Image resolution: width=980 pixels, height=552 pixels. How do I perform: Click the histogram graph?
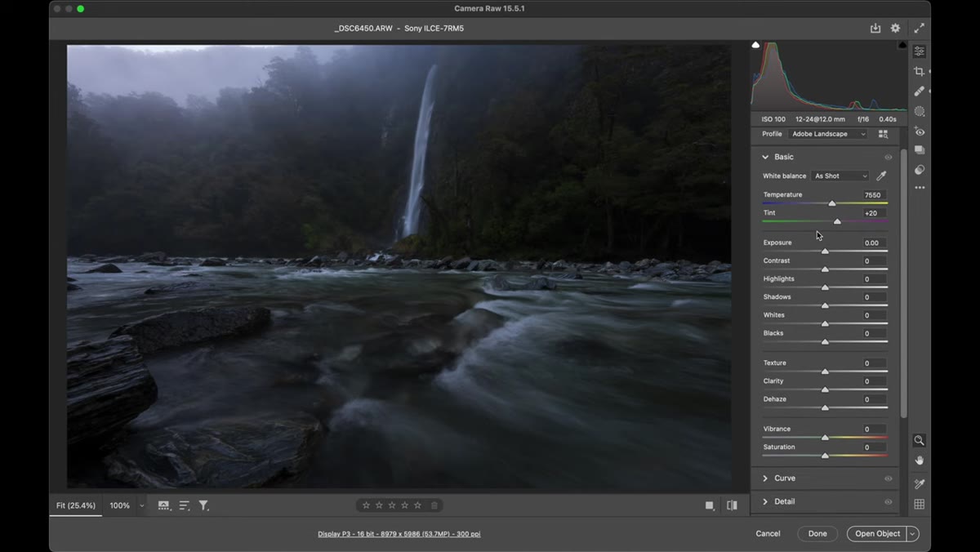(829, 76)
